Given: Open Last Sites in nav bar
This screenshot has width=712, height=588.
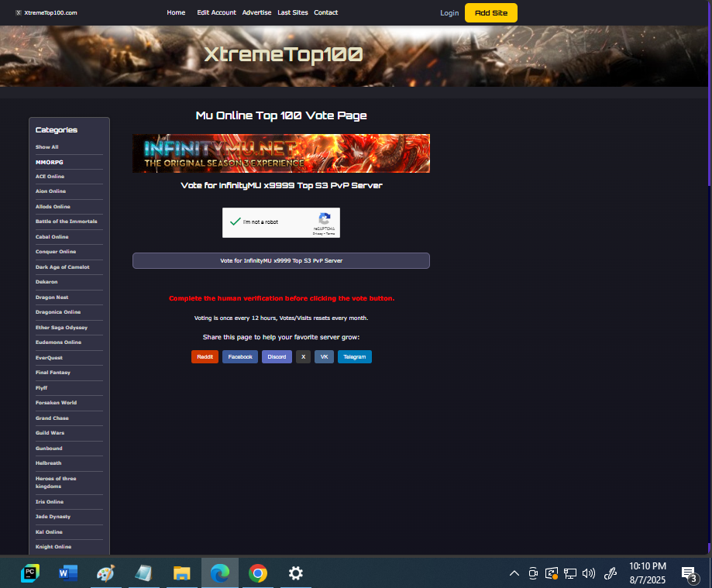Looking at the screenshot, I should (292, 12).
